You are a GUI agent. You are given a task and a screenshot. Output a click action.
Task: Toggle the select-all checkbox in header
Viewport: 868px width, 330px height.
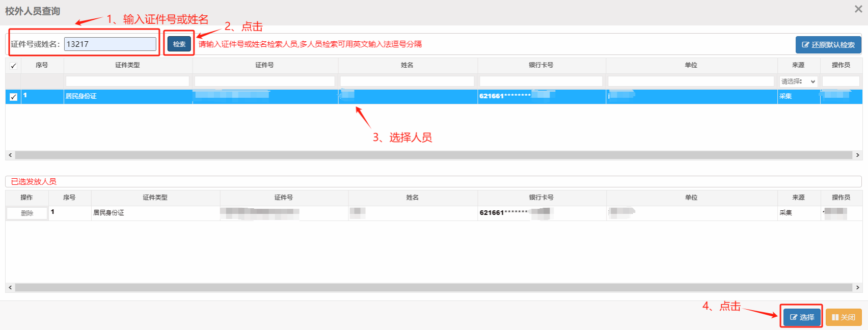coord(13,66)
